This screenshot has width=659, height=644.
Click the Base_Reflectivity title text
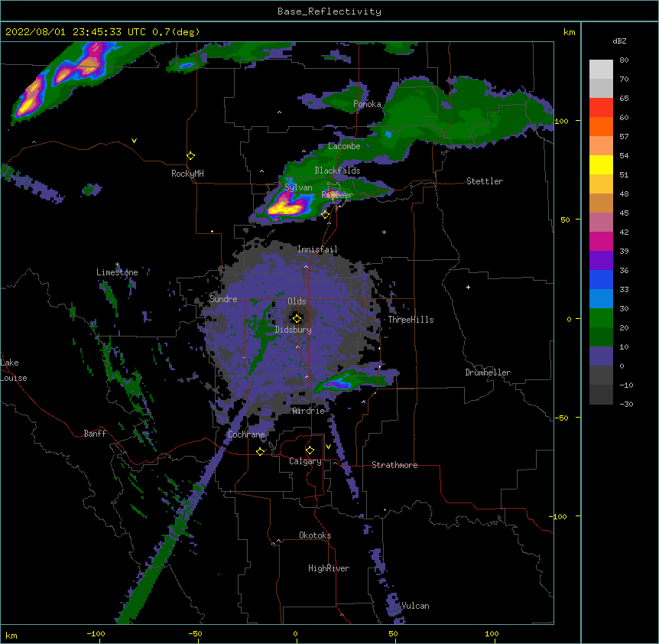[x=329, y=11]
